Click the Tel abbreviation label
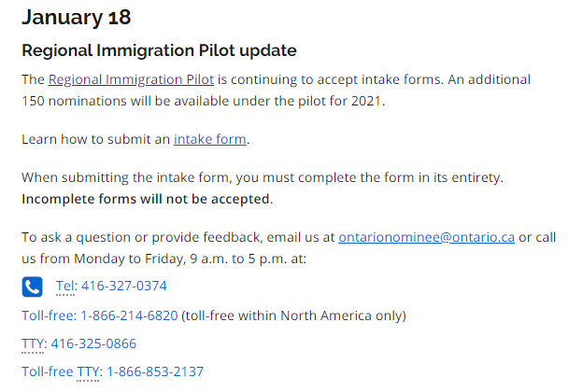 [65, 286]
